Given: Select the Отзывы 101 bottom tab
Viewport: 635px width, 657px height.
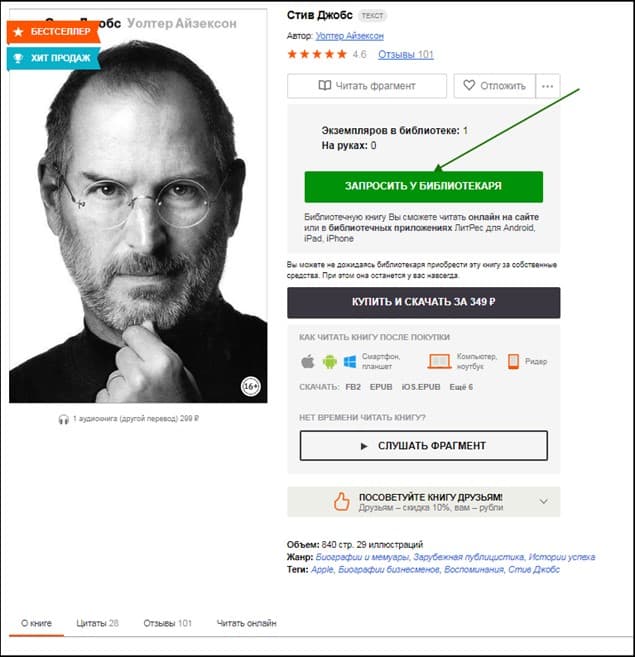Looking at the screenshot, I should pyautogui.click(x=168, y=623).
